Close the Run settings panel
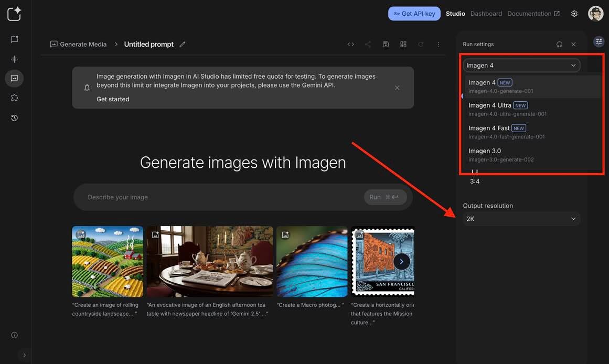This screenshot has height=364, width=609. 573,44
